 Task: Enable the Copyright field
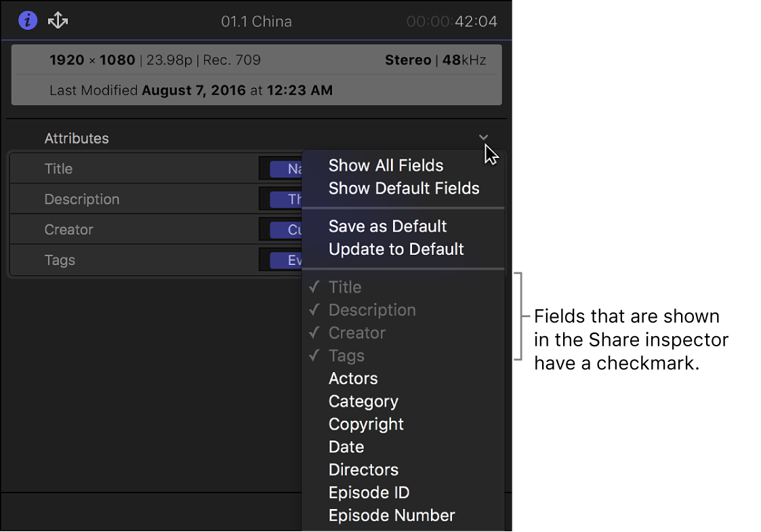click(x=366, y=424)
